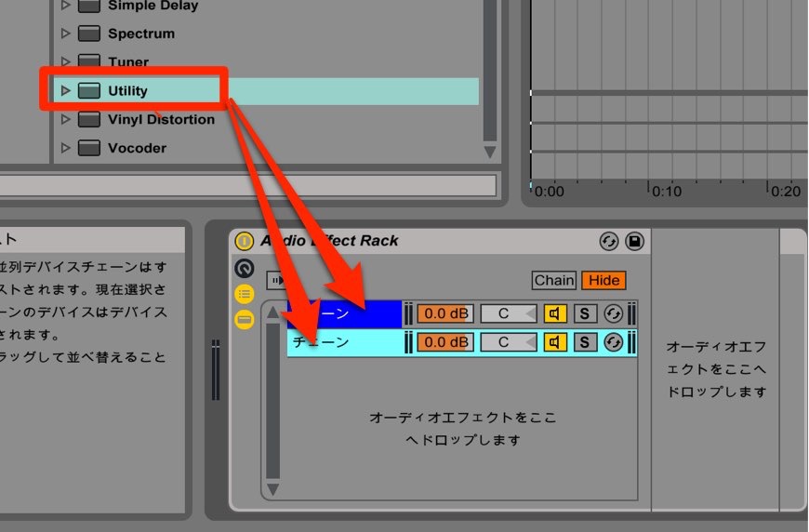Expand the Spectrum device
This screenshot has height=532, width=809.
pos(65,33)
